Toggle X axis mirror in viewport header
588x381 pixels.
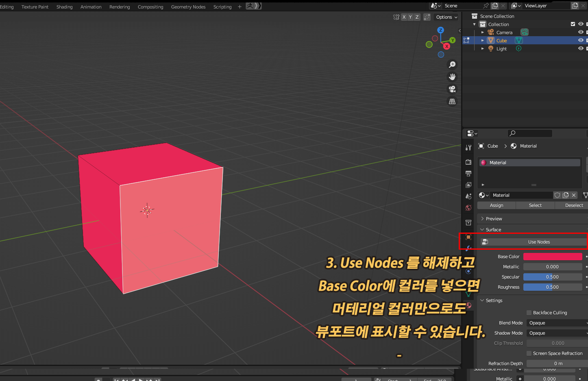[x=404, y=17]
